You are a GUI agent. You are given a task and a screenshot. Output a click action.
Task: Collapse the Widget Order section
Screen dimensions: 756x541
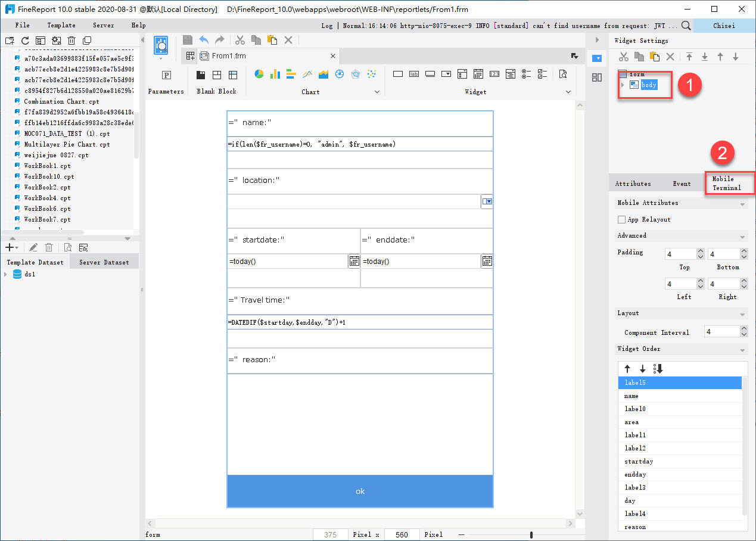click(742, 350)
